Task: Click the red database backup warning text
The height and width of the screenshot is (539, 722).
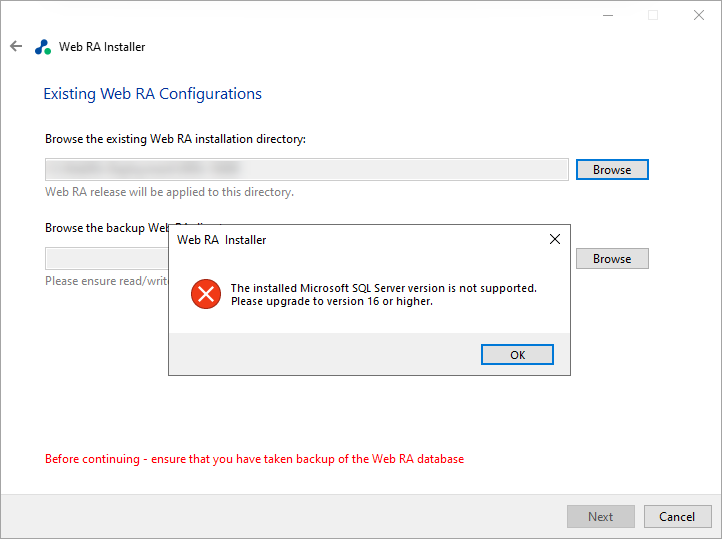Action: pos(254,459)
